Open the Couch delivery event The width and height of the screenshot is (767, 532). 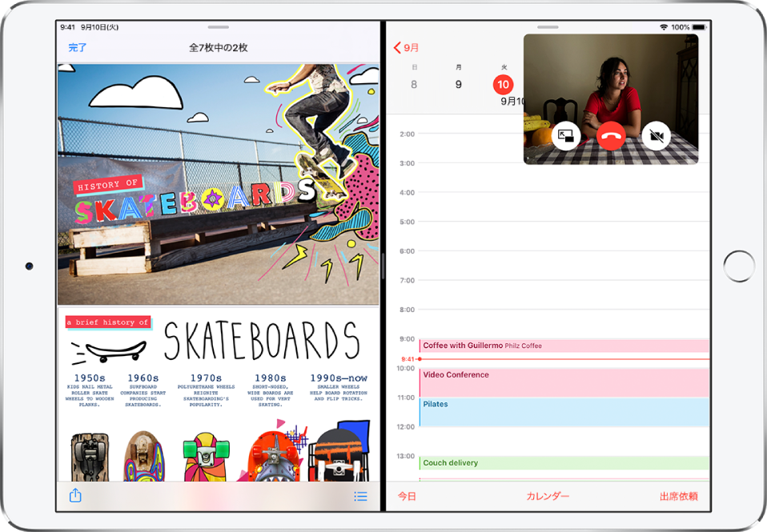pyautogui.click(x=560, y=462)
